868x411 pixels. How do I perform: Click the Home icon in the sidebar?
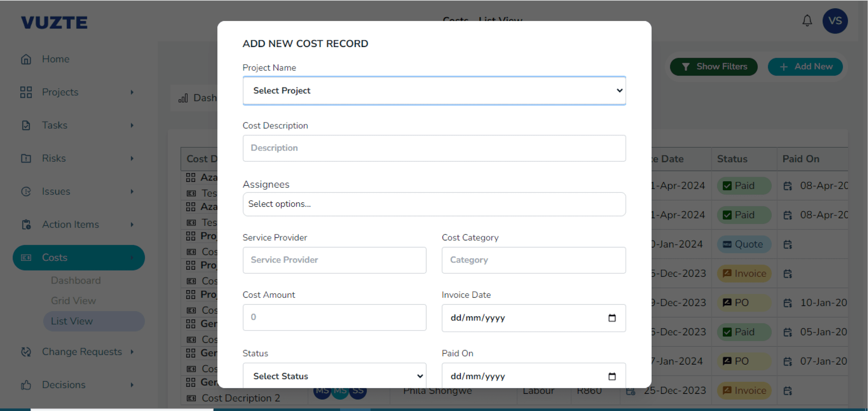click(26, 59)
